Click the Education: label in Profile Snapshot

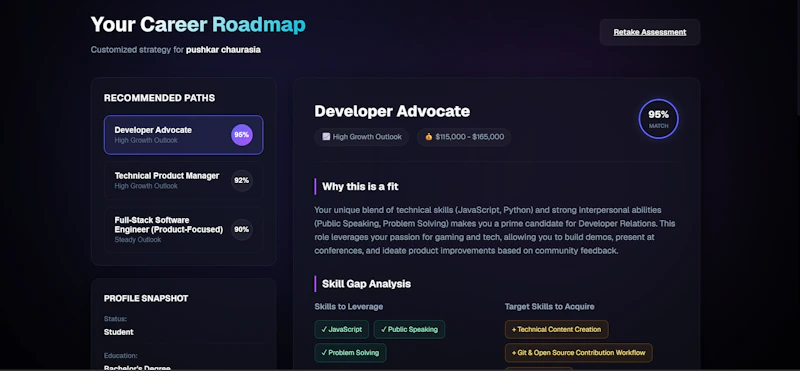coord(120,356)
